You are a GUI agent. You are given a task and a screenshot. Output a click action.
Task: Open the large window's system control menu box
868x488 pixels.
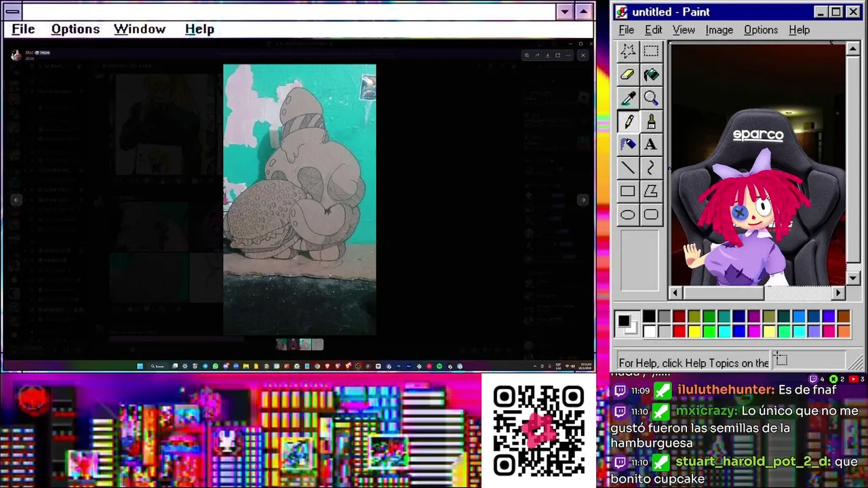coord(12,12)
